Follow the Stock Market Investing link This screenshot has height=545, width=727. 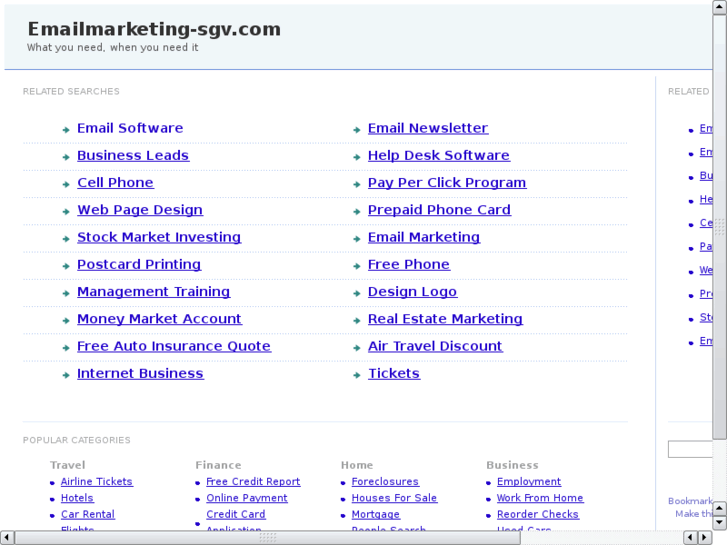pyautogui.click(x=158, y=238)
